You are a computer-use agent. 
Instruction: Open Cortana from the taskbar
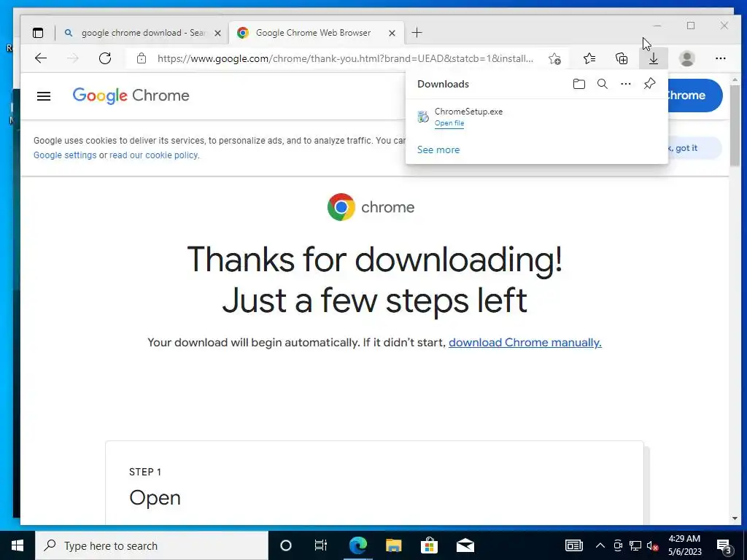pyautogui.click(x=285, y=545)
